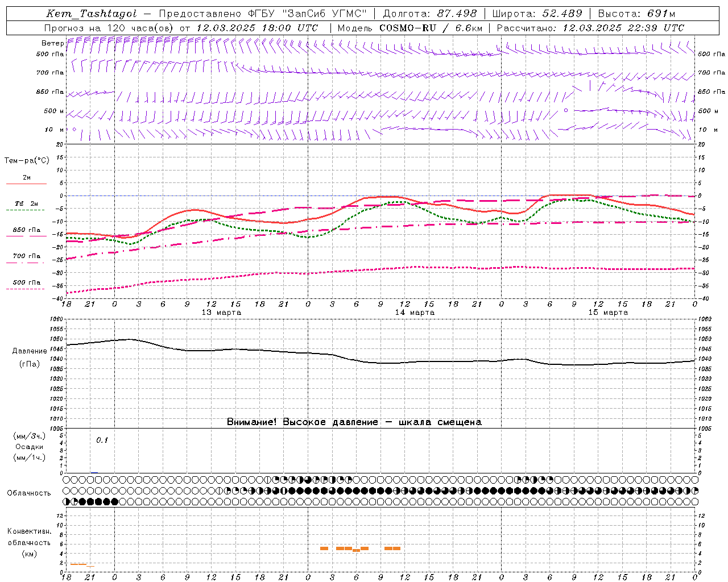Click the 'Ветер' wind panel label
Screen dimensions: 728x582
(53, 43)
